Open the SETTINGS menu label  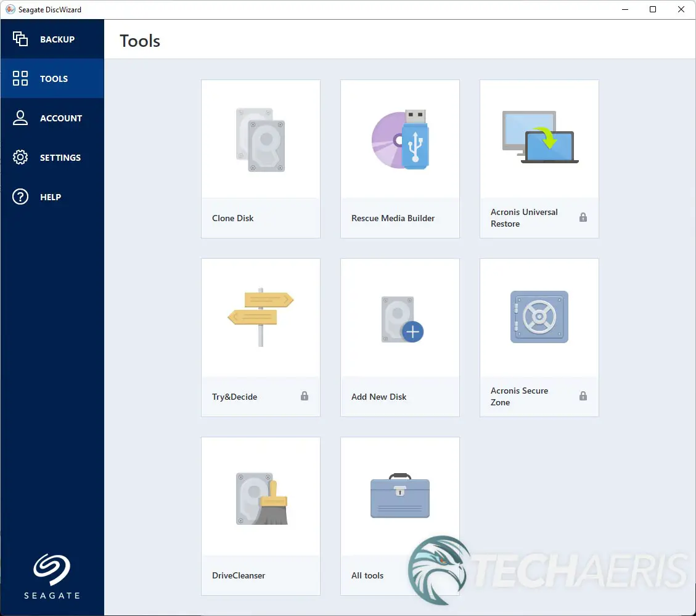60,158
